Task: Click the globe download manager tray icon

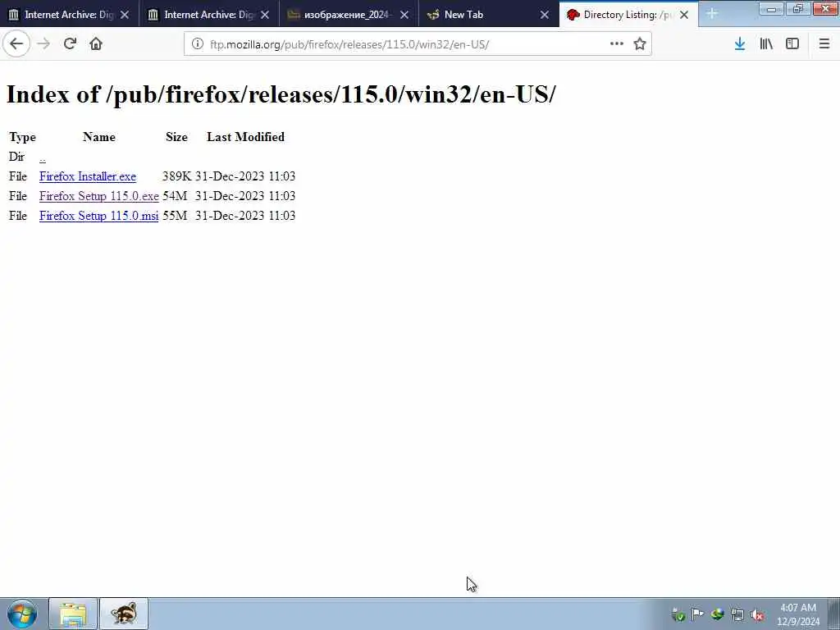Action: coord(717,614)
